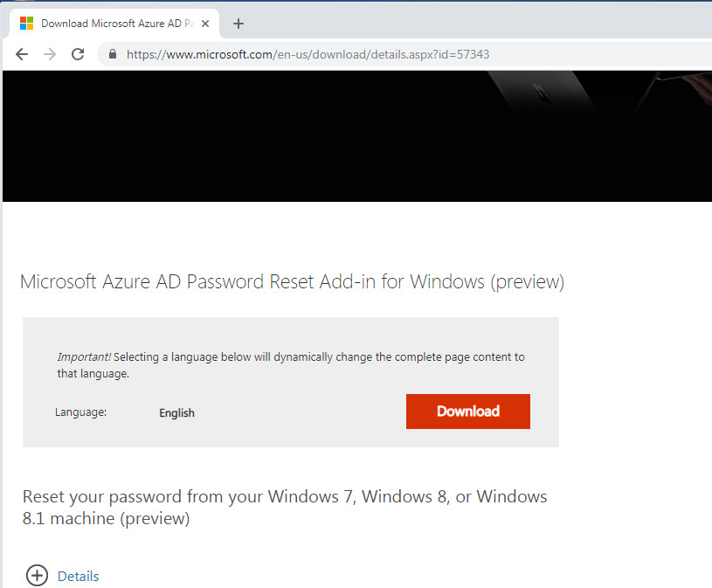712x588 pixels.
Task: Open the Details link
Action: pyautogui.click(x=78, y=576)
